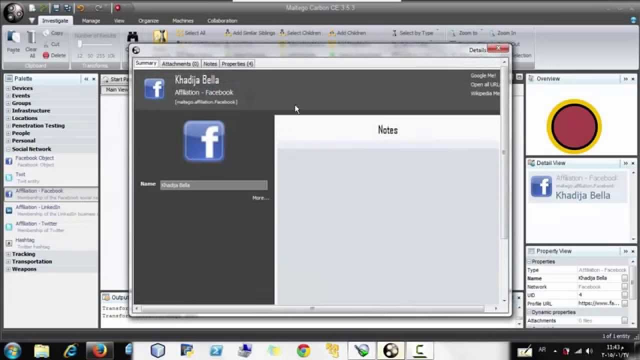
Task: Expand the Devices palette category
Action: [8, 88]
